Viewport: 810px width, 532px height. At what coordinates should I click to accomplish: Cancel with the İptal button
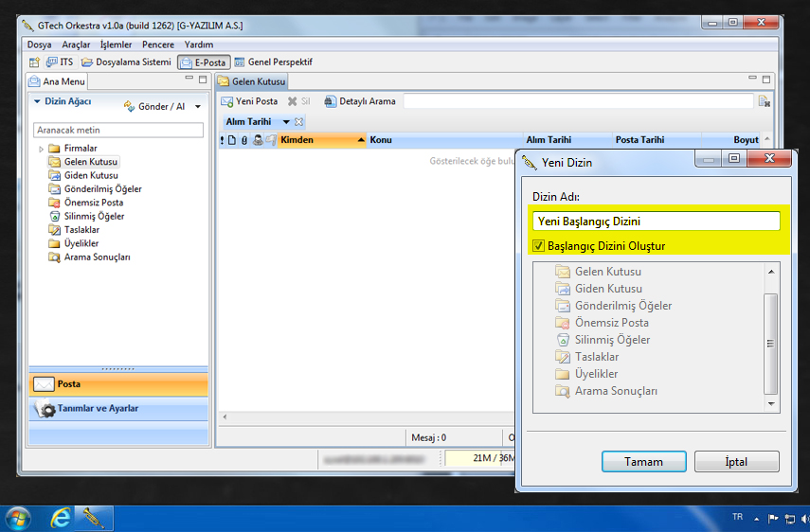pos(736,462)
